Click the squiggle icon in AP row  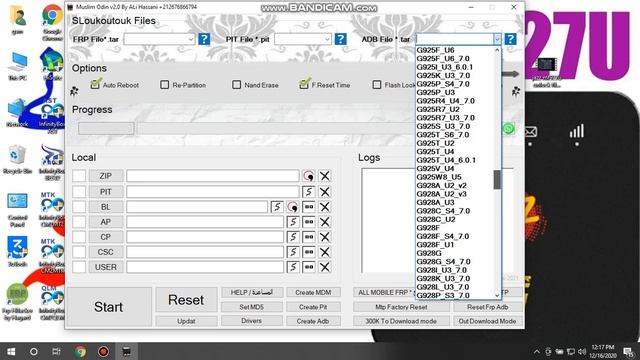(293, 222)
